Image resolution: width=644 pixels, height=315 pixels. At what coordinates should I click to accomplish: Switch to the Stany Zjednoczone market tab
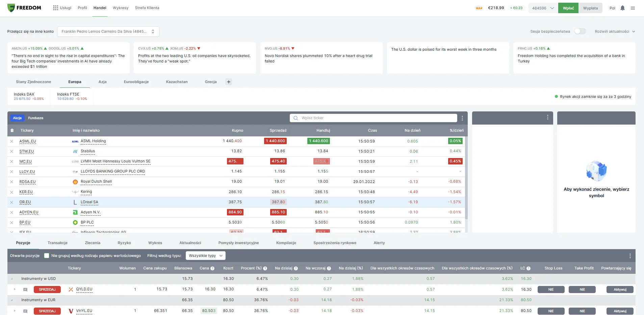tap(33, 82)
